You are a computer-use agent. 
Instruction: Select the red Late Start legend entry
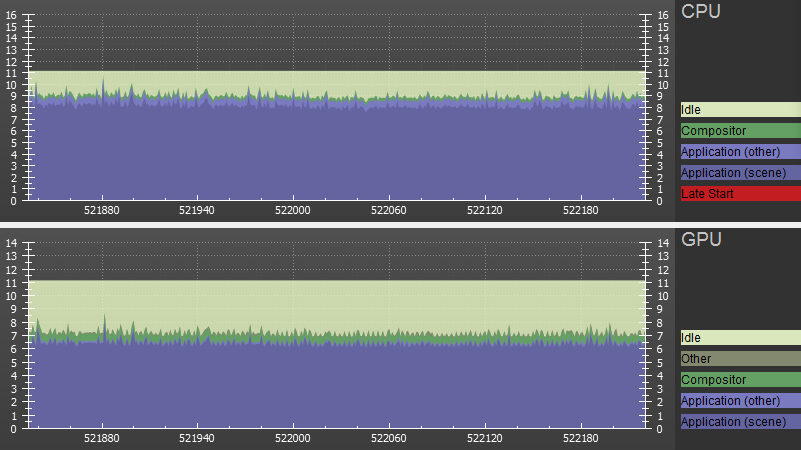point(740,193)
